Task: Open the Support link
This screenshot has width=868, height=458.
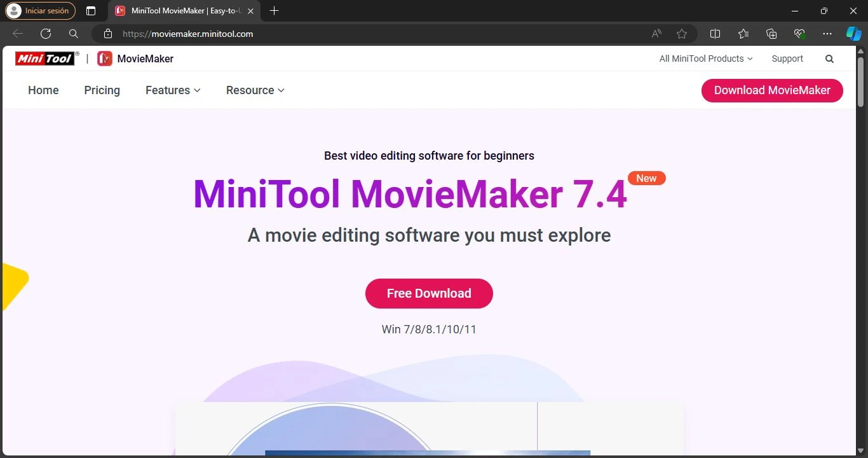Action: click(x=787, y=59)
